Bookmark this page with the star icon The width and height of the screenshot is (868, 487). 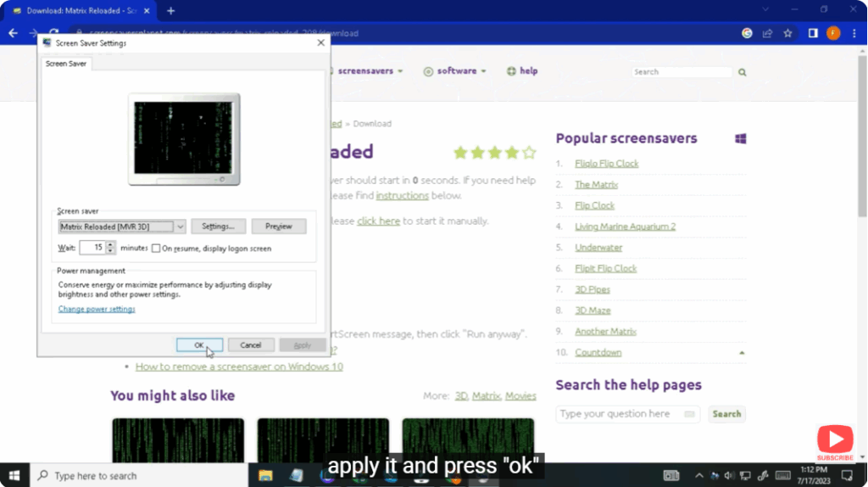pos(787,33)
